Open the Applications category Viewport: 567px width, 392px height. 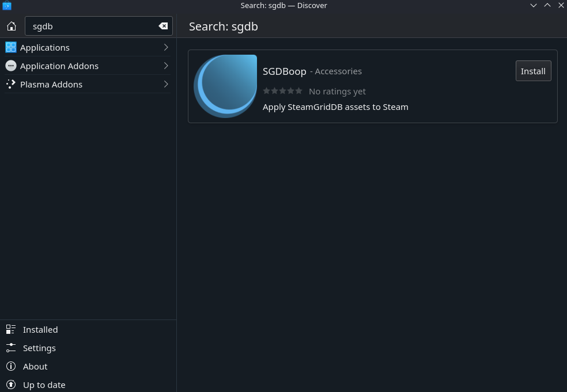[x=88, y=47]
